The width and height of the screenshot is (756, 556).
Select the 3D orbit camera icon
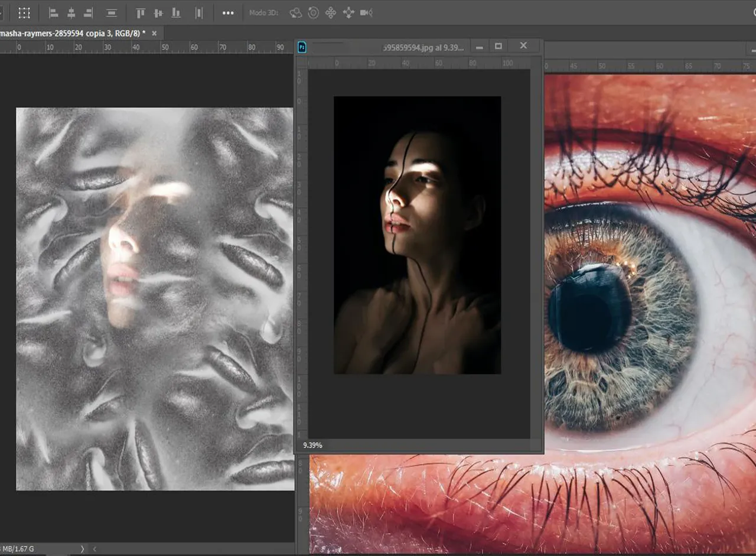click(x=295, y=12)
